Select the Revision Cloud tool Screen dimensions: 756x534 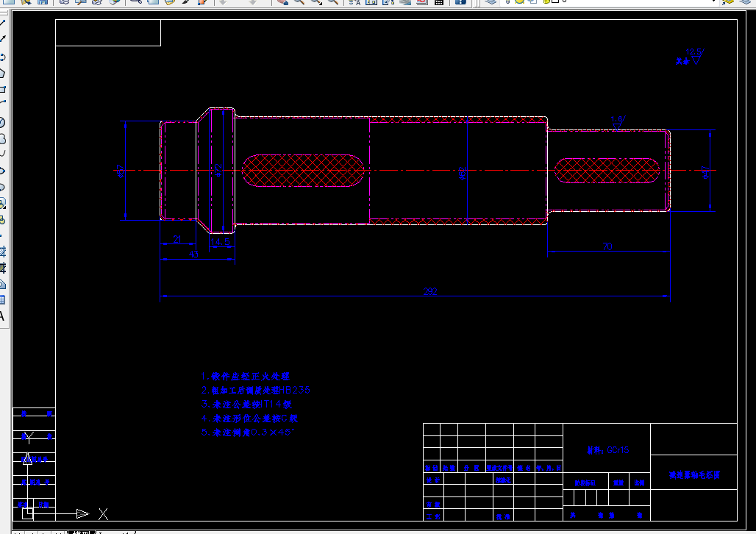click(x=2, y=139)
